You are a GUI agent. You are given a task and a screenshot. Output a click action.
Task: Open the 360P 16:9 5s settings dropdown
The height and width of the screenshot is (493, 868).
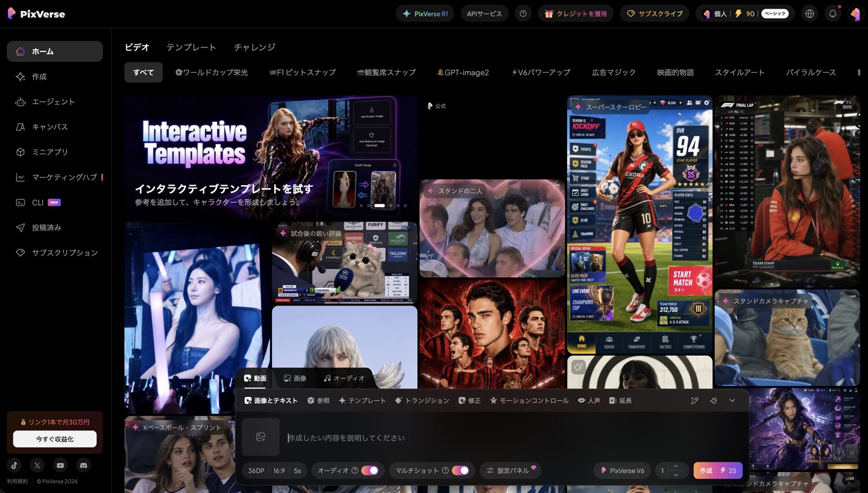click(274, 470)
